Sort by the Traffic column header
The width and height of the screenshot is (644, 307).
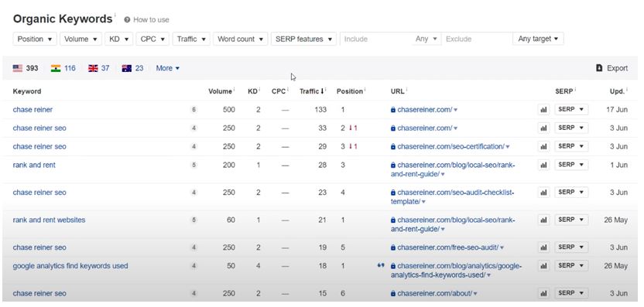pyautogui.click(x=312, y=91)
